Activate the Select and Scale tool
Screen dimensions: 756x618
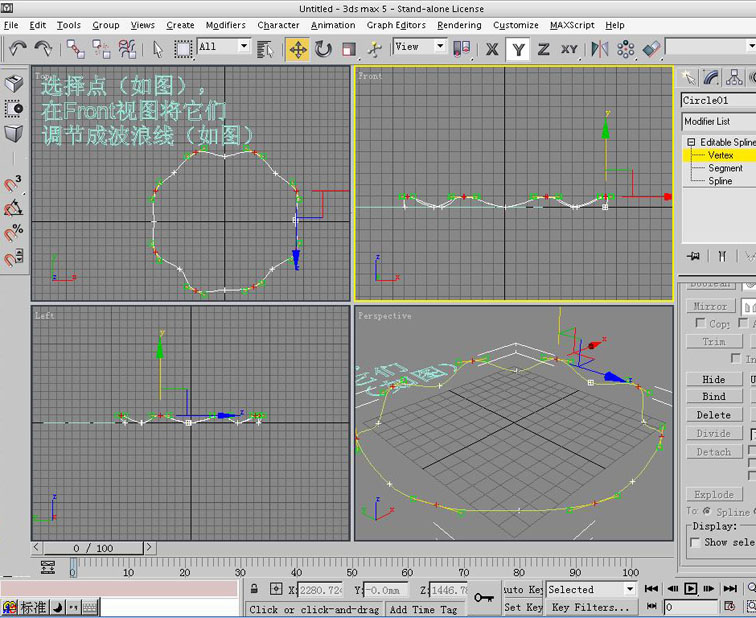(x=349, y=49)
